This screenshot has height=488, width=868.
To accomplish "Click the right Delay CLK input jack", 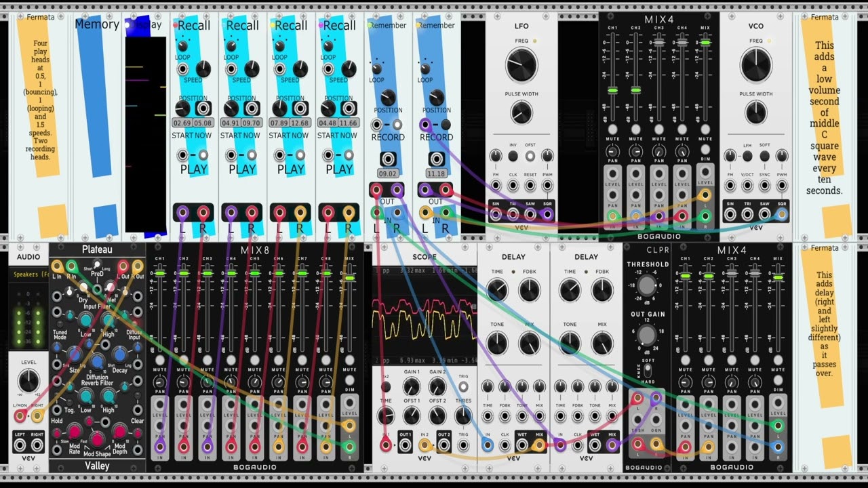I will click(x=578, y=445).
